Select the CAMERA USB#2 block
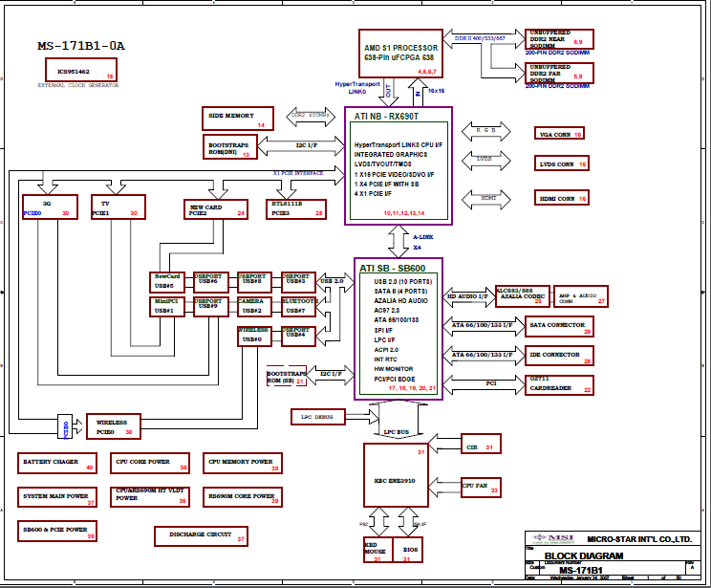711x588 pixels. coord(254,307)
